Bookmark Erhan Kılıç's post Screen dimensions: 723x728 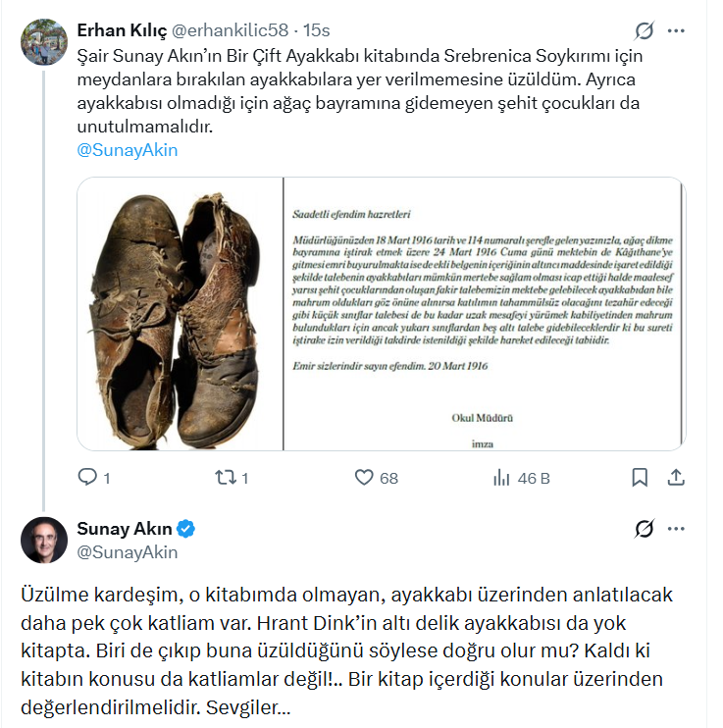coord(640,478)
